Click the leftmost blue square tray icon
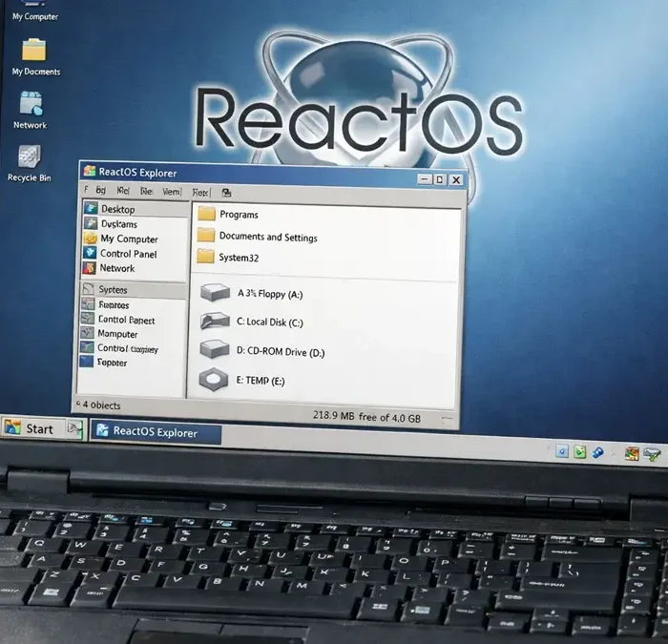This screenshot has height=644, width=668. [x=562, y=451]
